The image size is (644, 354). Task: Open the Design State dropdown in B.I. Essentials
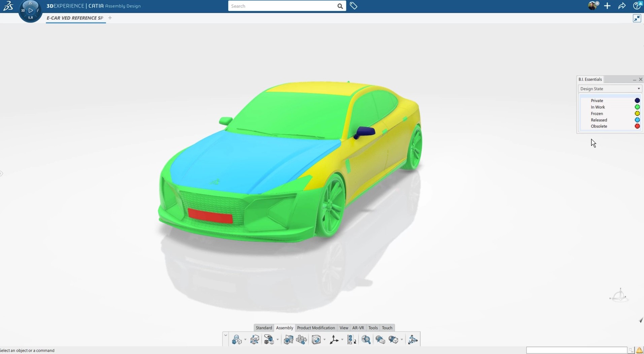[638, 89]
